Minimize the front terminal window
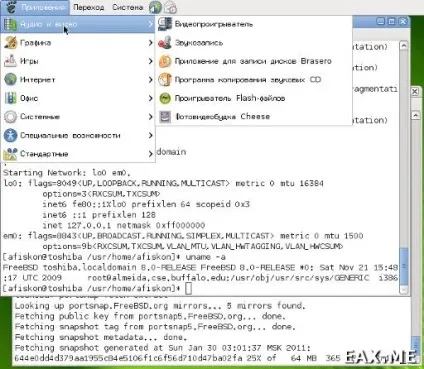This screenshot has height=369, width=424. [380, 22]
